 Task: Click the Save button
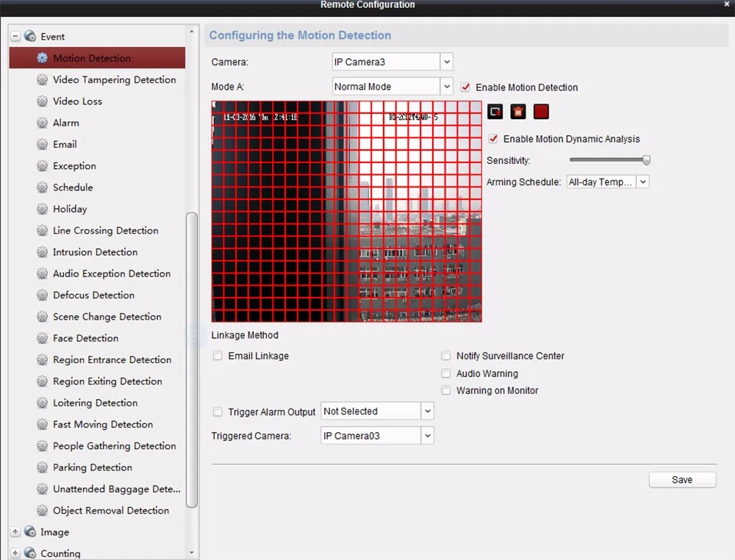[x=682, y=479]
